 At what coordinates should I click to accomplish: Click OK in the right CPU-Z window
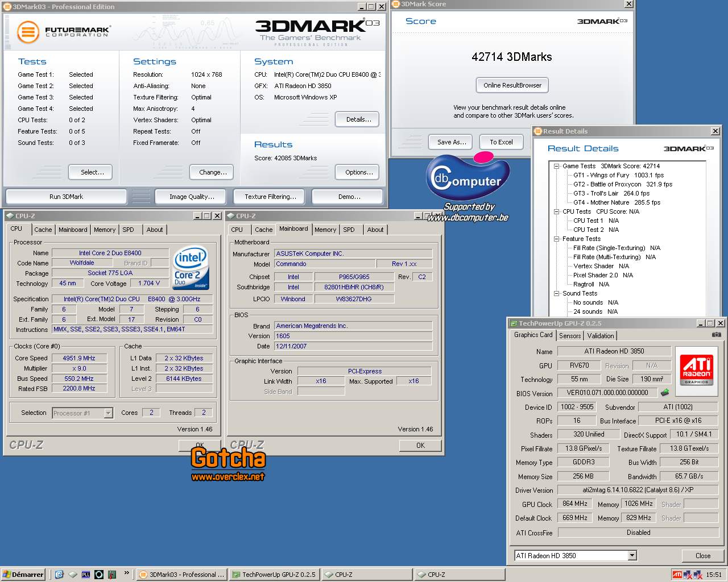[x=420, y=446]
